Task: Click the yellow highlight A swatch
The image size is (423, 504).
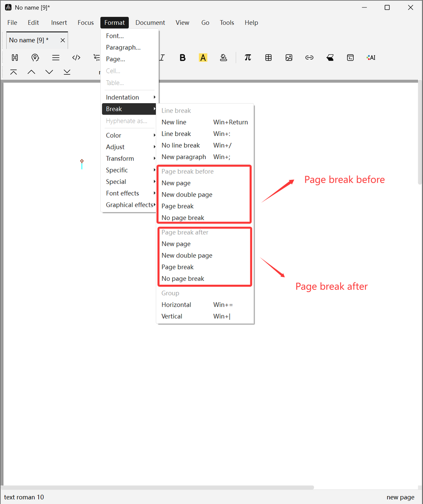Action: pyautogui.click(x=203, y=58)
